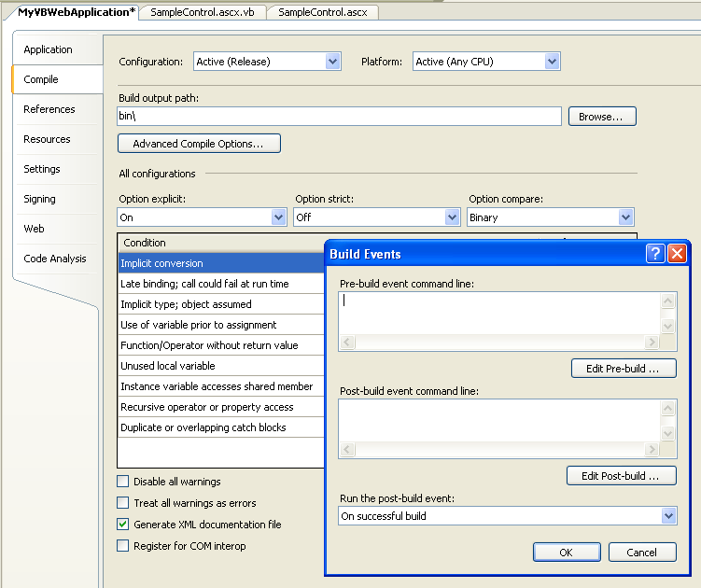This screenshot has width=701, height=588.
Task: Open Option compare dropdown
Action: [x=626, y=217]
